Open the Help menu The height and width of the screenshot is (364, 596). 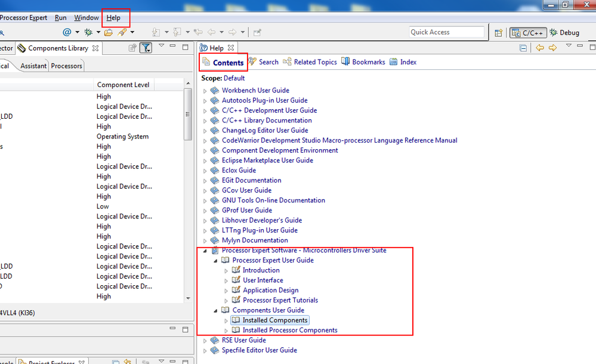(x=113, y=17)
